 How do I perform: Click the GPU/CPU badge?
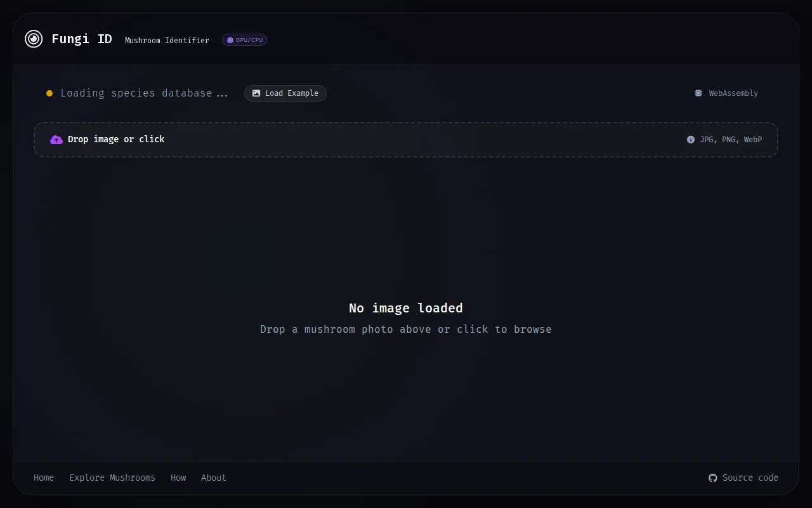click(244, 40)
